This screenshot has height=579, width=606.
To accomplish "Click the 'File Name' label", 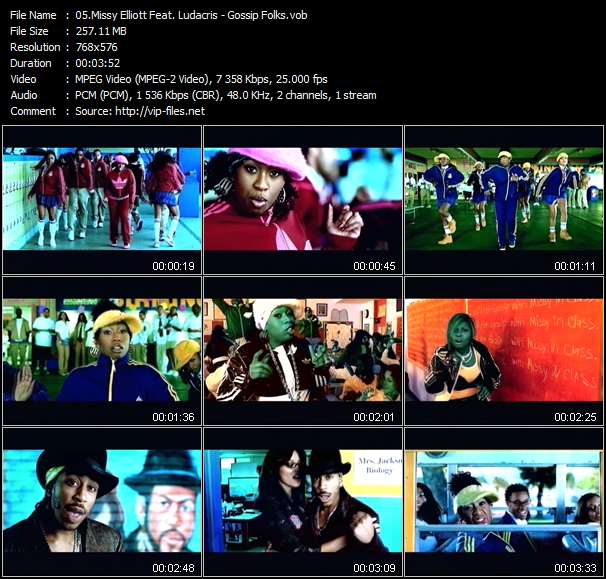I will tap(33, 15).
